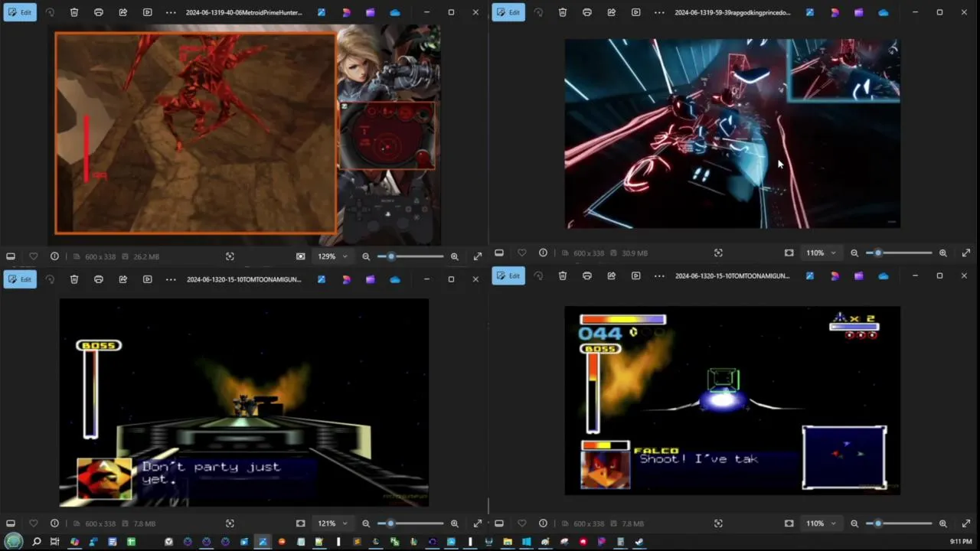The image size is (980, 551).
Task: Click the 9:11 PM taskbar clock
Action: (x=961, y=542)
